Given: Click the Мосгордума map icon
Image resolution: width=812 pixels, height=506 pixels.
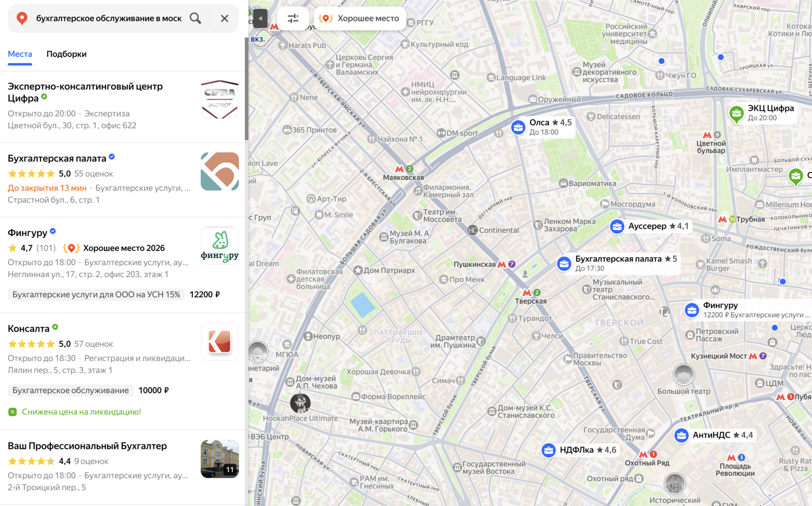Looking at the screenshot, I should pos(605,204).
